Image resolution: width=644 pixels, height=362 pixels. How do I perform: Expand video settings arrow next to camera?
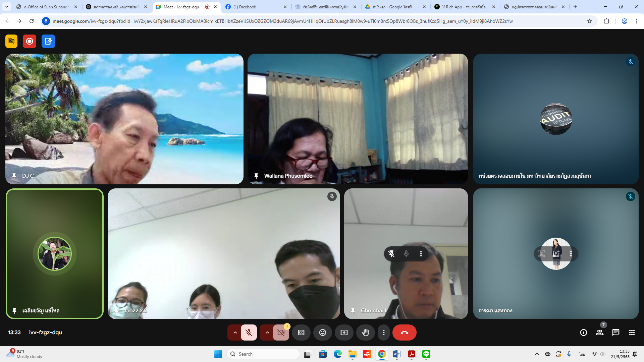click(267, 333)
